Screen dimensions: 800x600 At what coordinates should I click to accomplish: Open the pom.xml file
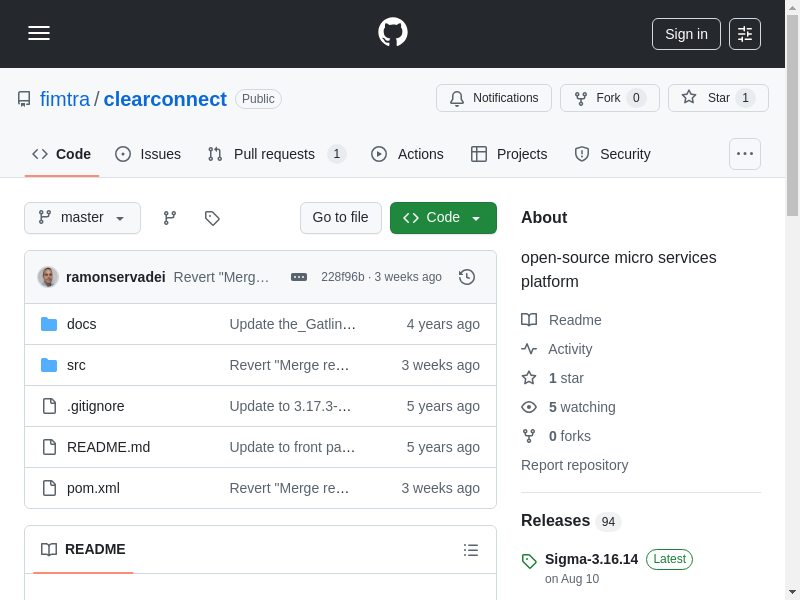pos(93,488)
